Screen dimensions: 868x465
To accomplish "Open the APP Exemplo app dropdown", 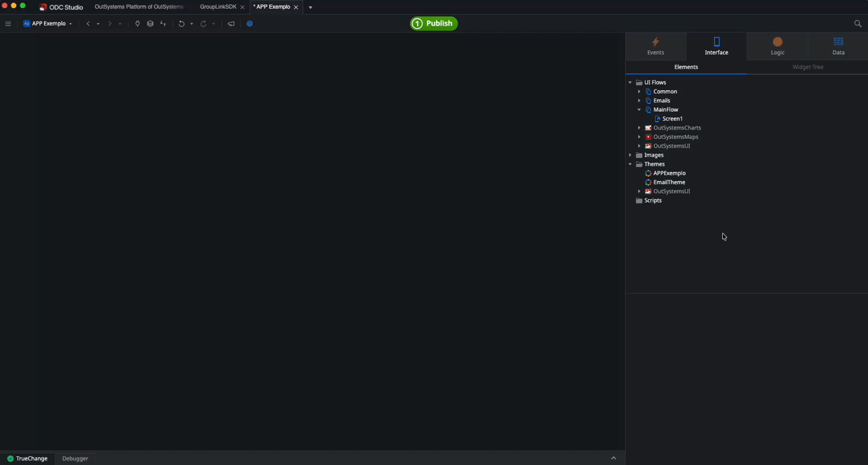I will click(48, 24).
